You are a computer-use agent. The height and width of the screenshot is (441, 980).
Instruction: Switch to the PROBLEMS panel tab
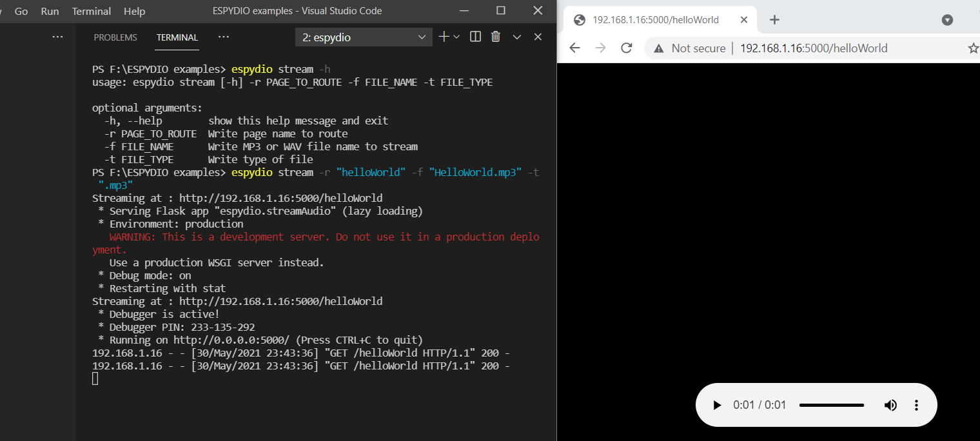coord(115,37)
